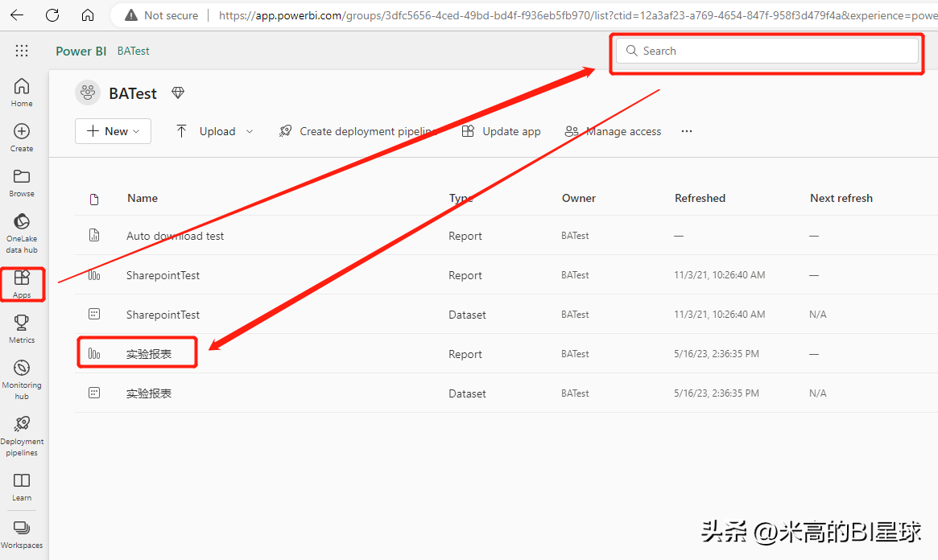
Task: Click Manage access
Action: pos(614,131)
